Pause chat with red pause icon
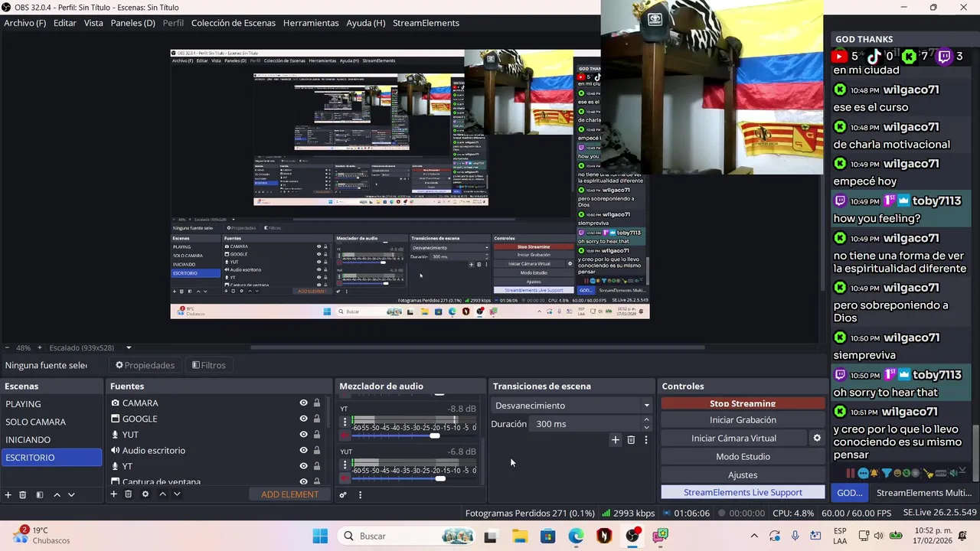 (851, 473)
